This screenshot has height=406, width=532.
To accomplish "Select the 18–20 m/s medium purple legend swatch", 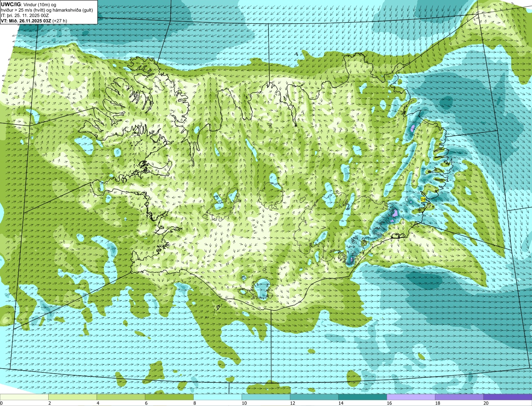I will click(x=459, y=397).
